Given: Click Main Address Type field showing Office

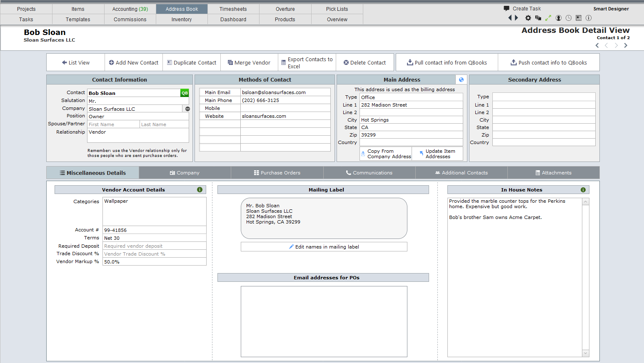Looking at the screenshot, I should pyautogui.click(x=411, y=97).
